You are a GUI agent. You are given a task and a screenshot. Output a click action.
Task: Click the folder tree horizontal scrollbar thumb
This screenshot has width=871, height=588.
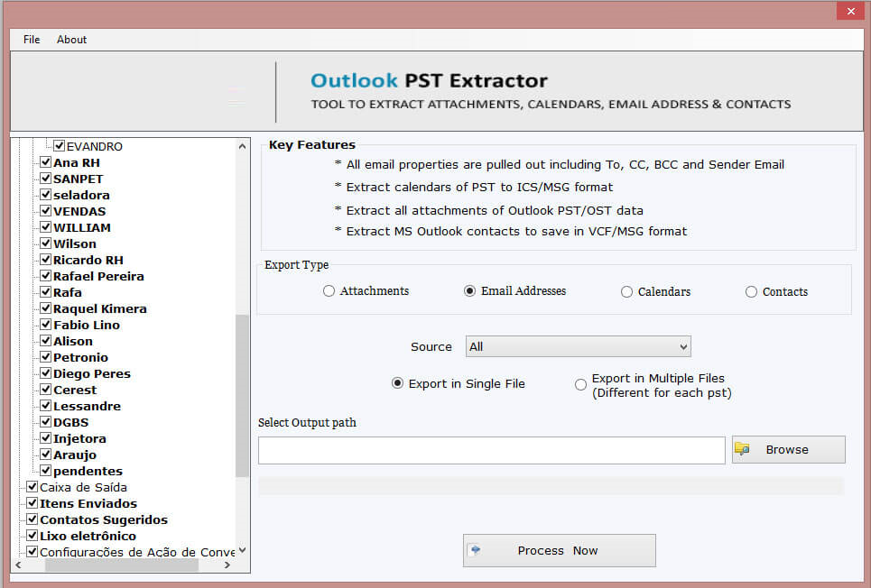tap(122, 565)
